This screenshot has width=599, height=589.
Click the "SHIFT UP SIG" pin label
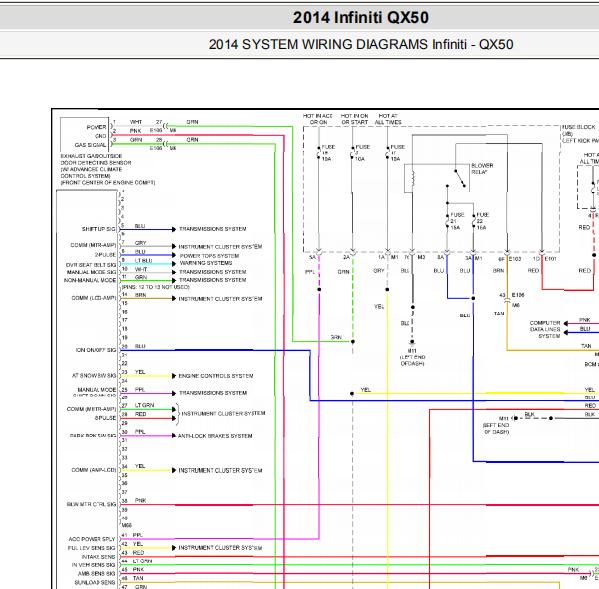click(x=98, y=229)
